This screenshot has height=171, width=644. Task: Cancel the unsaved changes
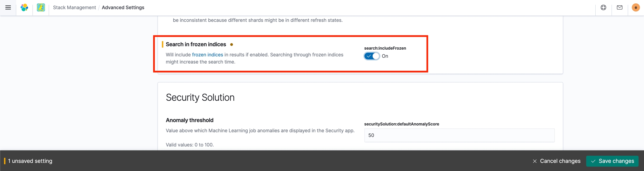click(557, 161)
